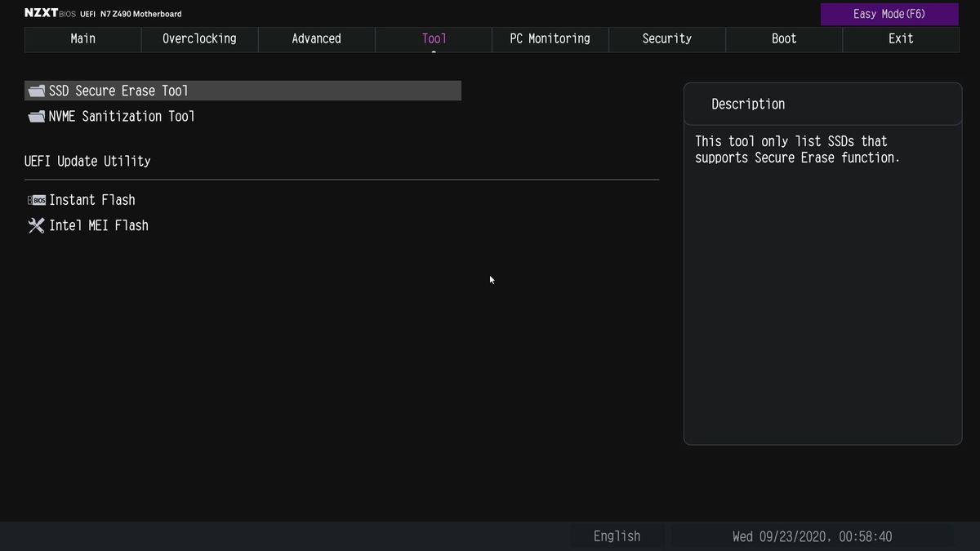Click the Instant Flash BIOS chip icon
980x551 pixels.
point(37,200)
